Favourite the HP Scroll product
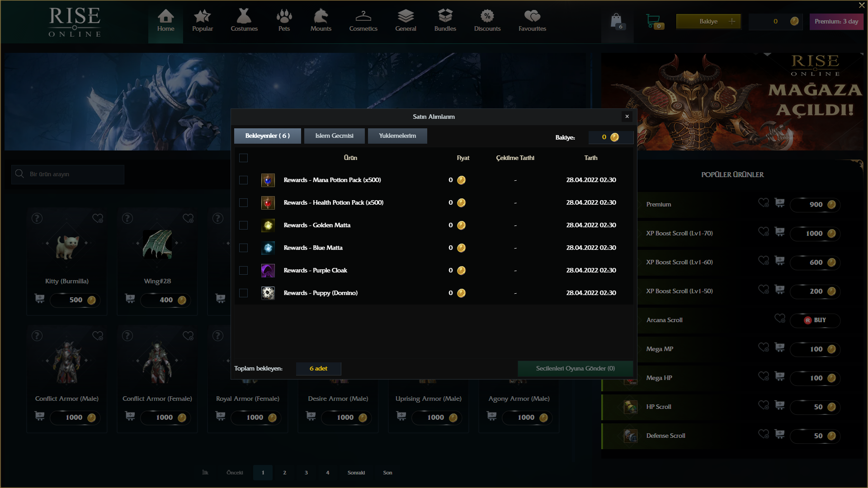 pyautogui.click(x=764, y=405)
